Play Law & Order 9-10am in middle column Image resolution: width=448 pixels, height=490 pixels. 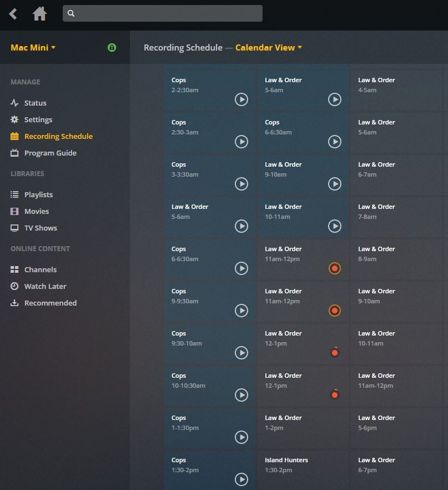pos(335,184)
